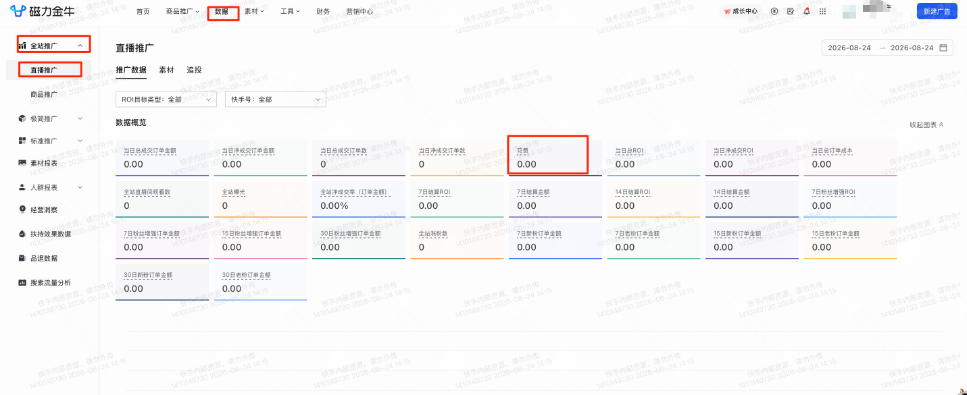Open the 快手号 dropdown
The image size is (967, 395).
275,99
